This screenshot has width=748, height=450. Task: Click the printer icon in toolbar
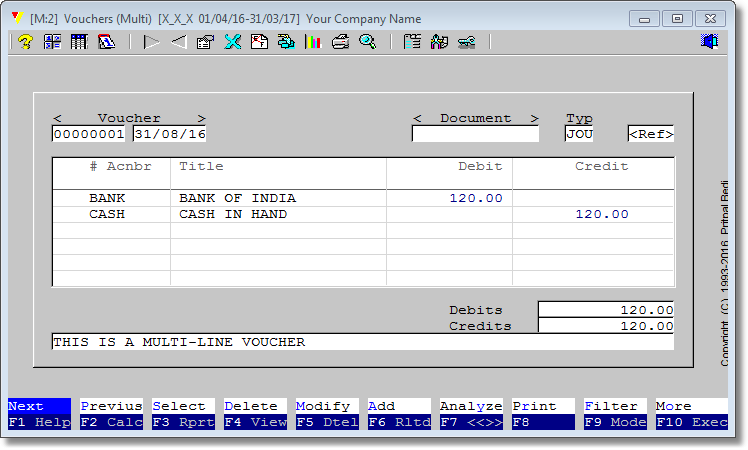coord(341,42)
